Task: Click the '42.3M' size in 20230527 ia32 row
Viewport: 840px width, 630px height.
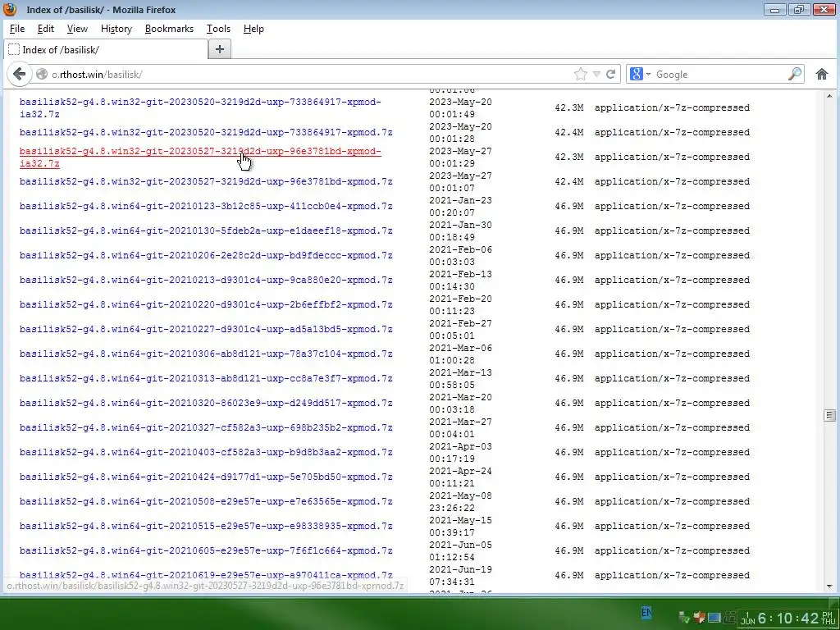Action: pos(569,157)
